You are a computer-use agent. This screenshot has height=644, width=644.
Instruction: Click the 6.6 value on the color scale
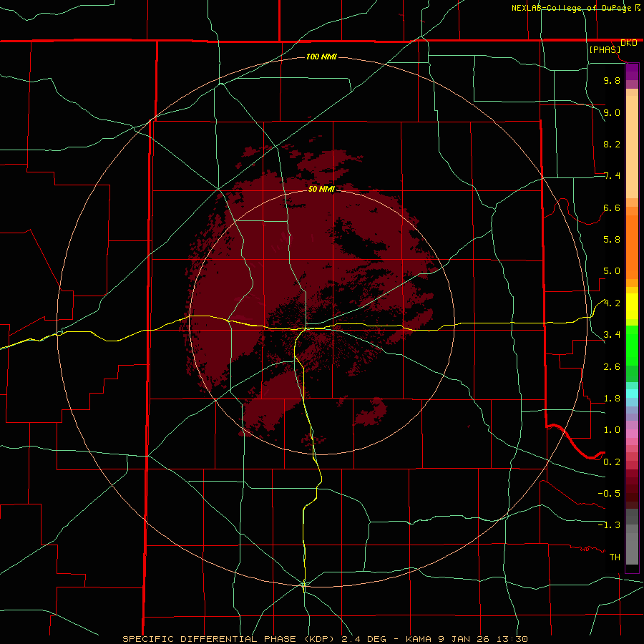tap(612, 208)
